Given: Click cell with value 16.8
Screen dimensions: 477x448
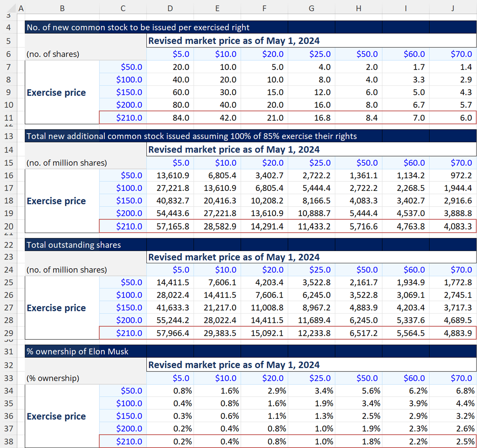Looking at the screenshot, I should coord(322,118).
